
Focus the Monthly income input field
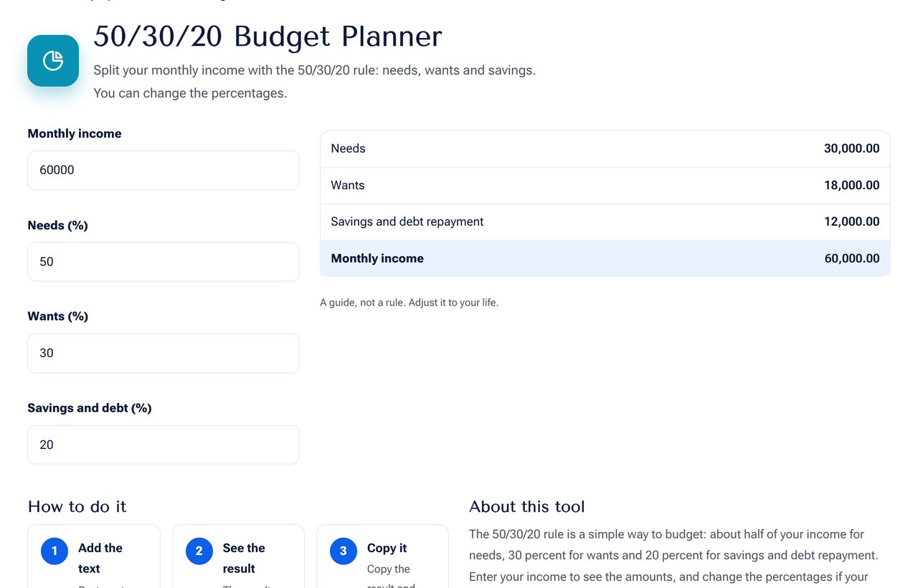(164, 171)
